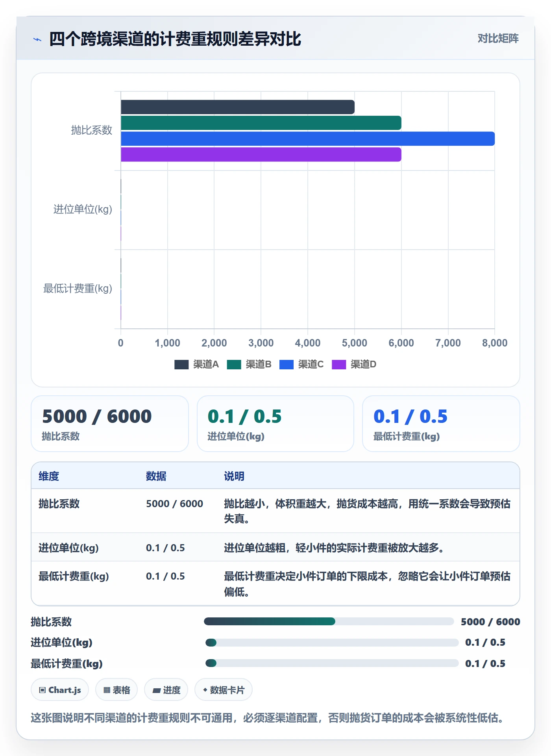The image size is (551, 756).
Task: Click the description starting 进位单位越粗
Action: point(334,548)
